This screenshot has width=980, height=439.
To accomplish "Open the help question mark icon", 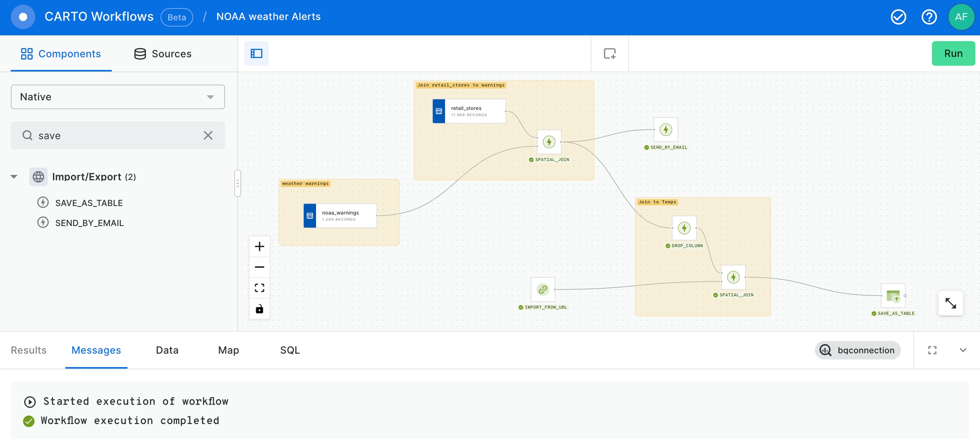I will pyautogui.click(x=929, y=17).
